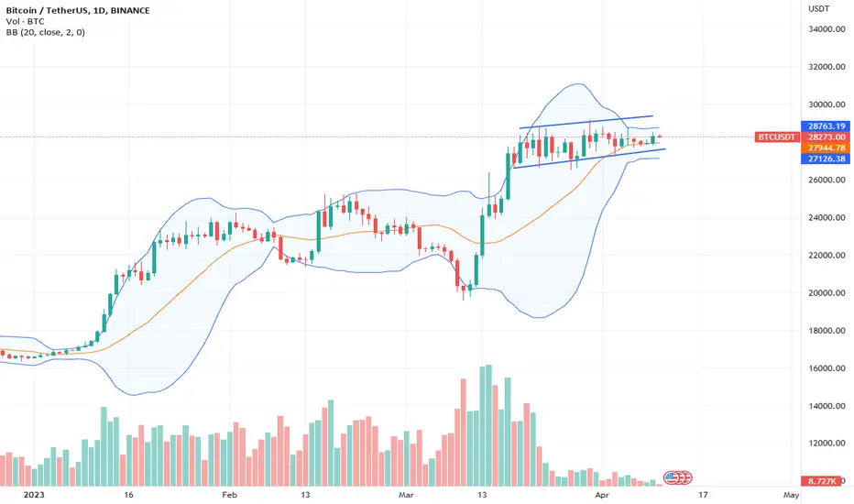The width and height of the screenshot is (854, 504).
Task: Click the rightmost US flag event icon
Action: click(685, 477)
